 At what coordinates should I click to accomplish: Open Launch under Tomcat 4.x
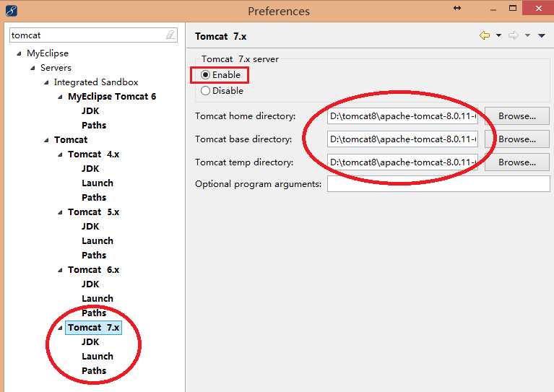98,183
